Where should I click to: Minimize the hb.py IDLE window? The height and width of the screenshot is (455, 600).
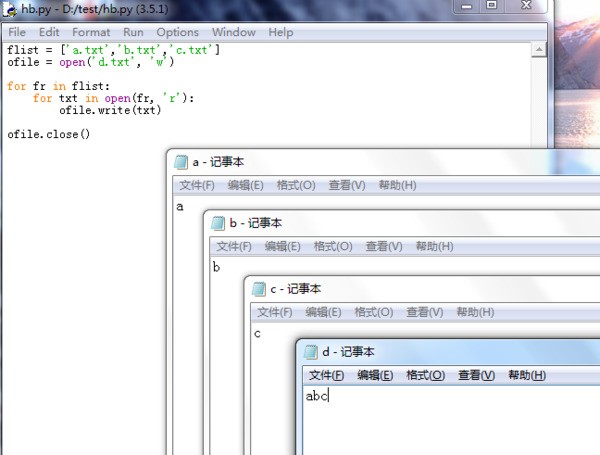466,6
